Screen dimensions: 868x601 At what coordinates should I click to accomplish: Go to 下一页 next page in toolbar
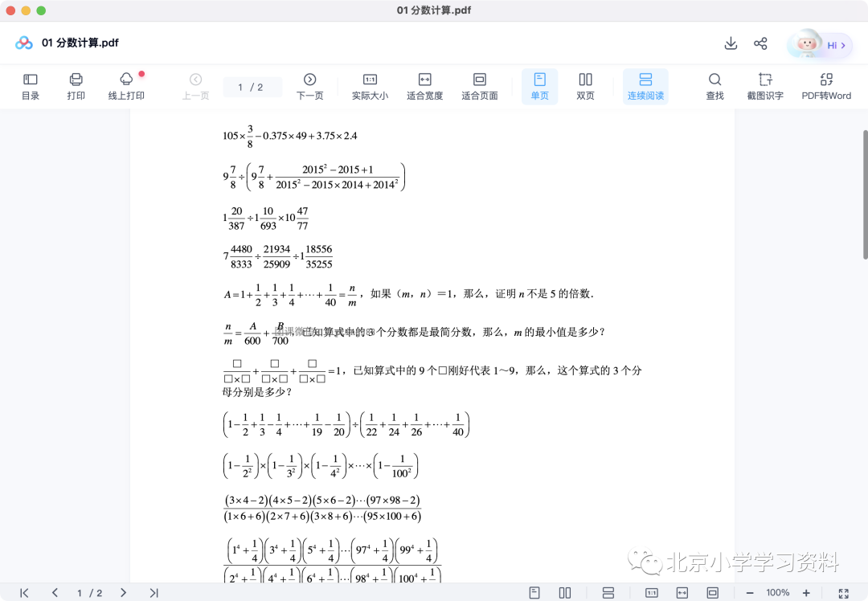(x=310, y=87)
